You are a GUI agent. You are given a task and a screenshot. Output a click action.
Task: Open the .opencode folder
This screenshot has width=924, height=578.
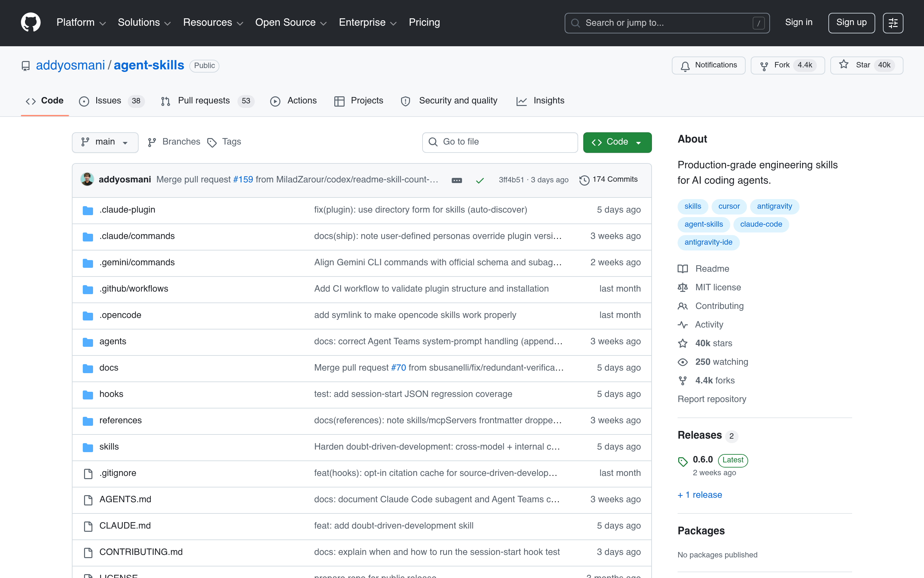[x=120, y=315]
